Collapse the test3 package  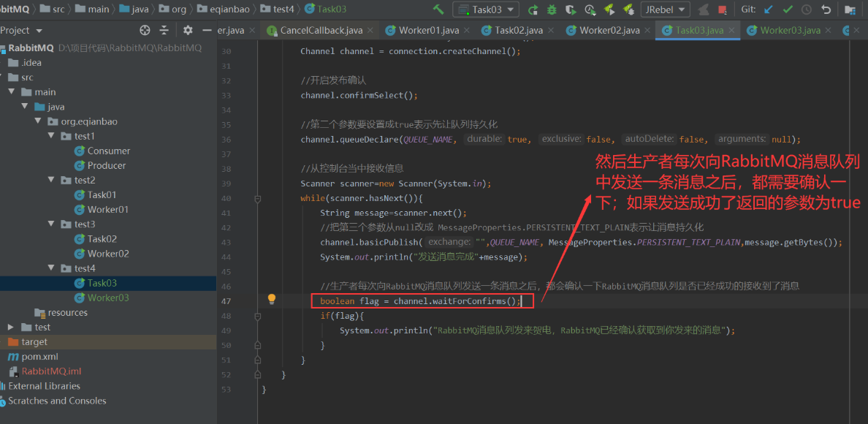click(51, 224)
